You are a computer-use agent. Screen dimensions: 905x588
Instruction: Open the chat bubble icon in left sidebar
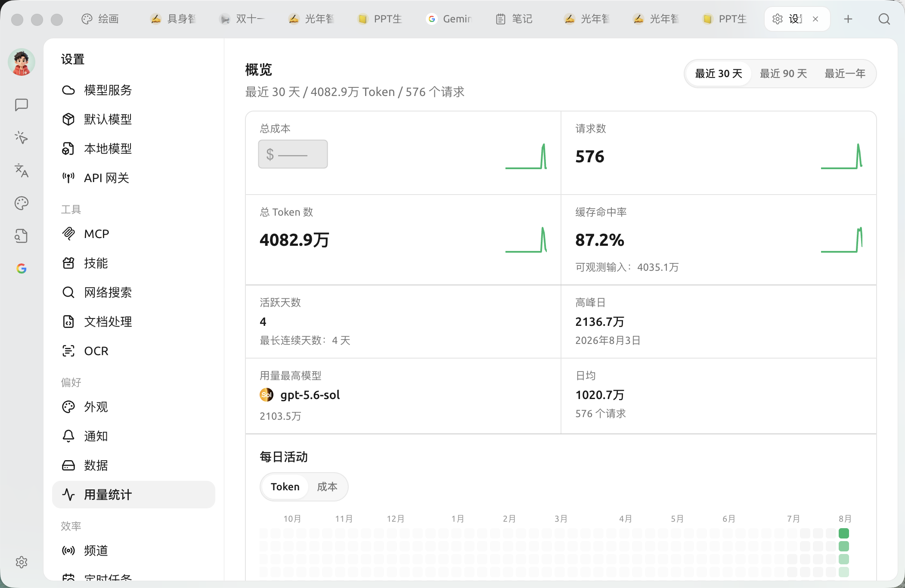pyautogui.click(x=21, y=105)
